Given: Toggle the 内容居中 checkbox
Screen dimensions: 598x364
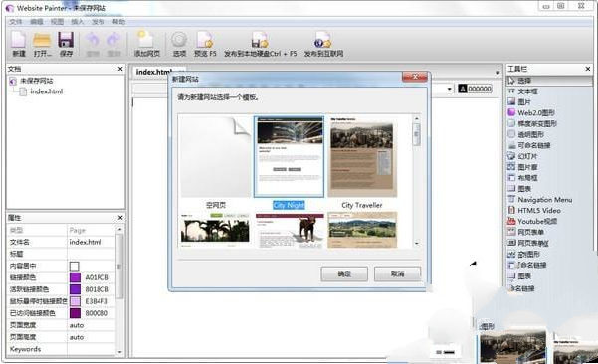Looking at the screenshot, I should 75,266.
